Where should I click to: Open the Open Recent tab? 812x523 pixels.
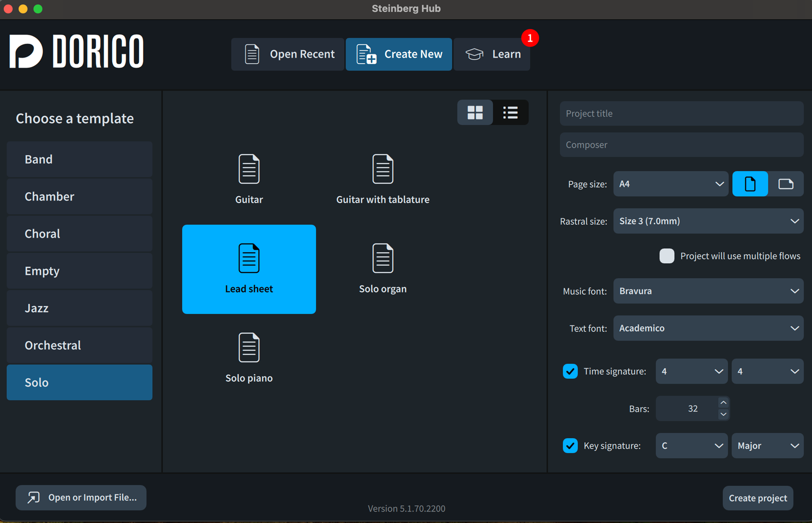[288, 54]
